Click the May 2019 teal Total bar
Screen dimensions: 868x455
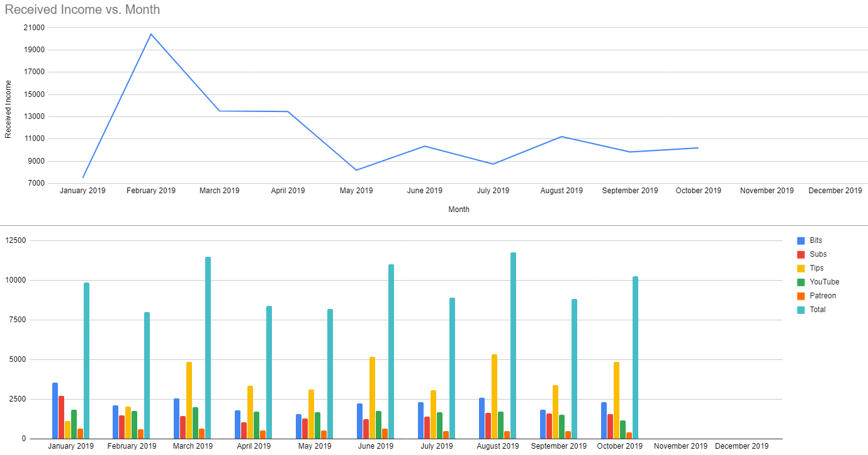pyautogui.click(x=330, y=374)
